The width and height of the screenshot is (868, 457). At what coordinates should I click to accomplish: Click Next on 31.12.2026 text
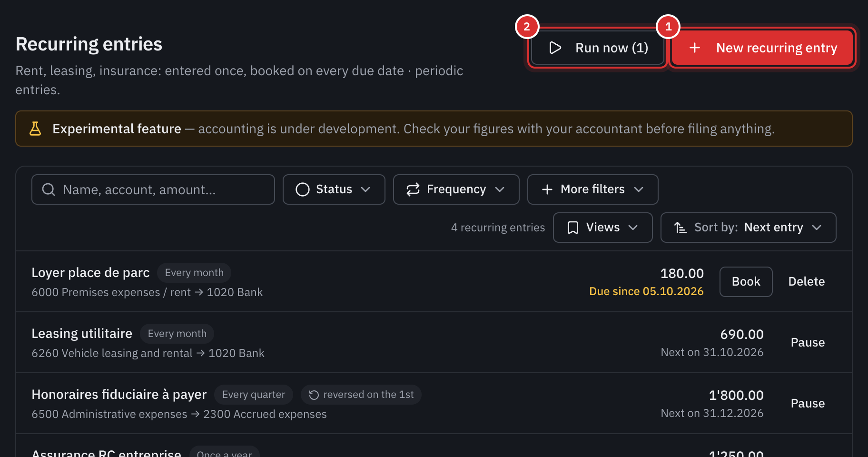pyautogui.click(x=712, y=413)
